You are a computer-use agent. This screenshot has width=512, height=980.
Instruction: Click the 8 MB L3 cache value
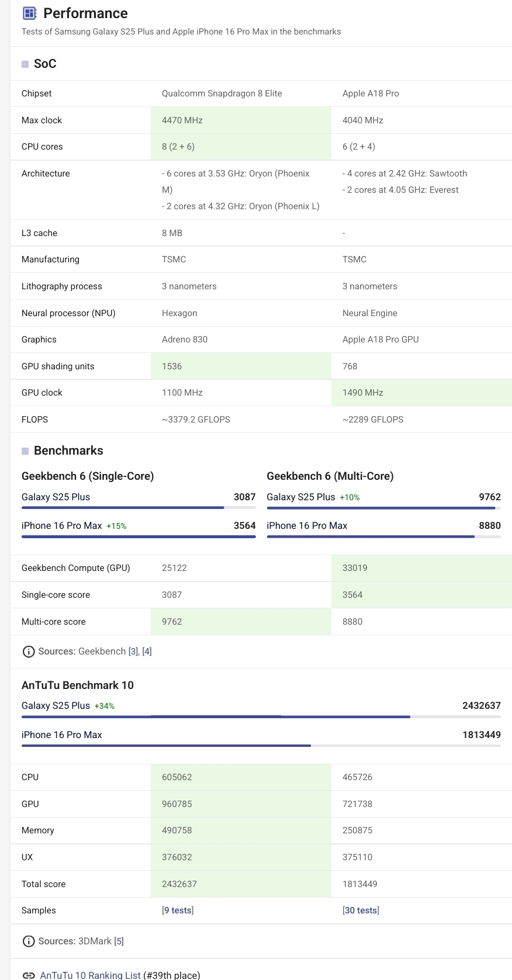point(172,233)
